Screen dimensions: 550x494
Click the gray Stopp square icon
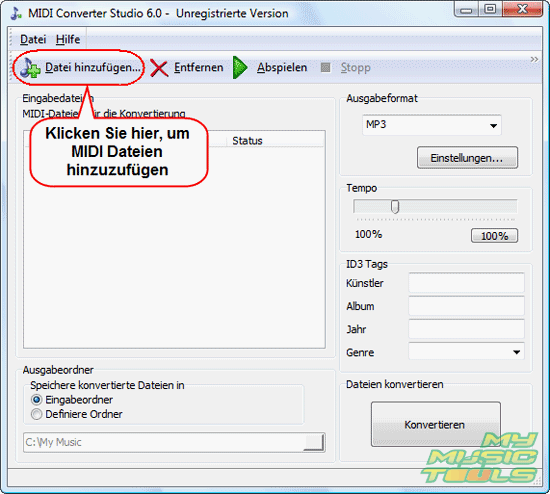[325, 67]
